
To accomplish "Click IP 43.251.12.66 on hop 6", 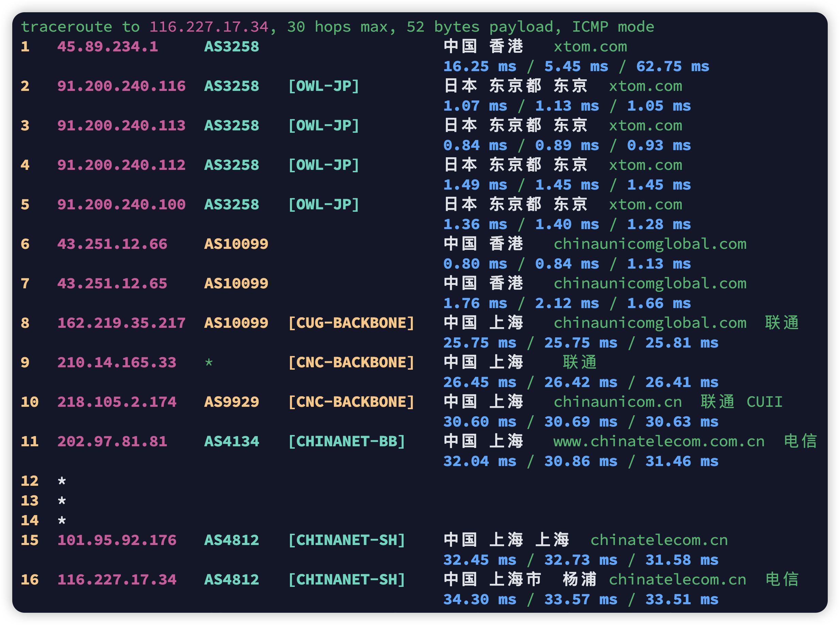I will 112,244.
